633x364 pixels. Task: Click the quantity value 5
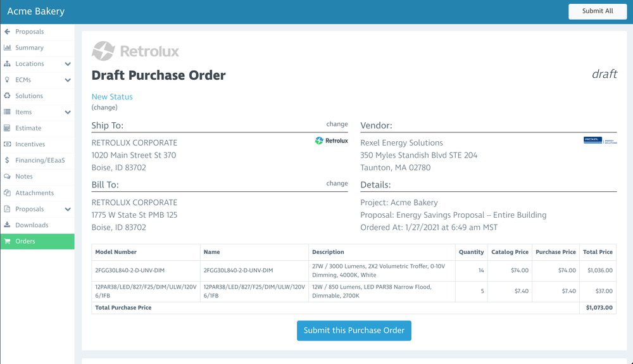click(x=482, y=291)
